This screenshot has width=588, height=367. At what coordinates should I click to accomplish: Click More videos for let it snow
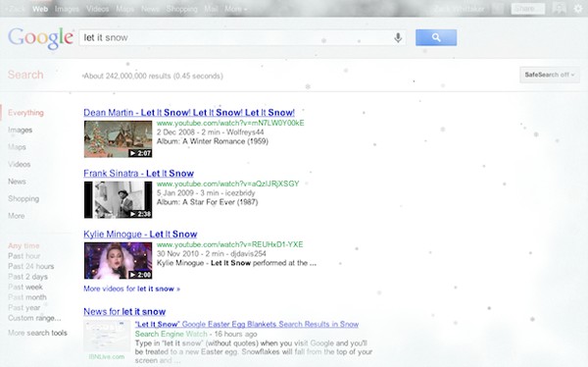(x=131, y=288)
